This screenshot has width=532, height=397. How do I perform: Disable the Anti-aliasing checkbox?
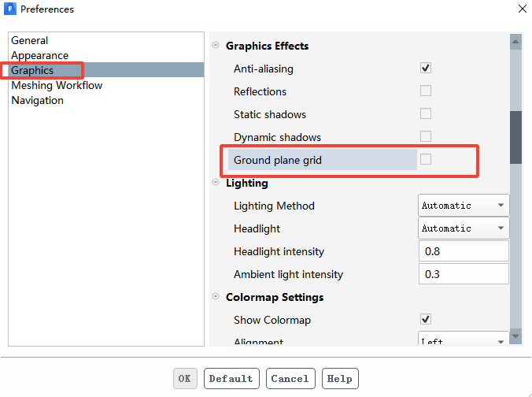pos(426,68)
